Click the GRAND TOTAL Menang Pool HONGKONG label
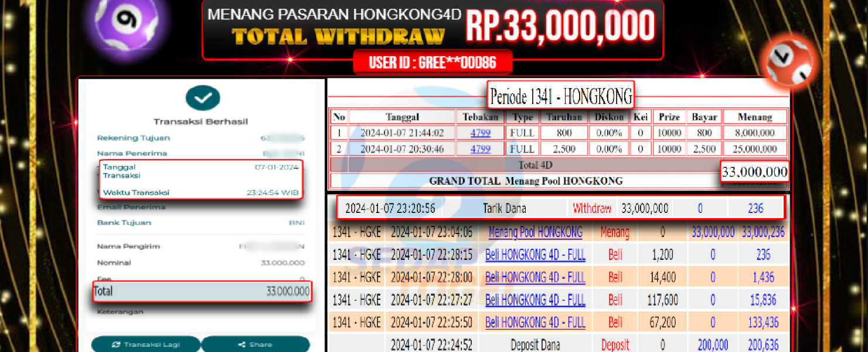Screen dimensions: 868x352 (x=526, y=181)
